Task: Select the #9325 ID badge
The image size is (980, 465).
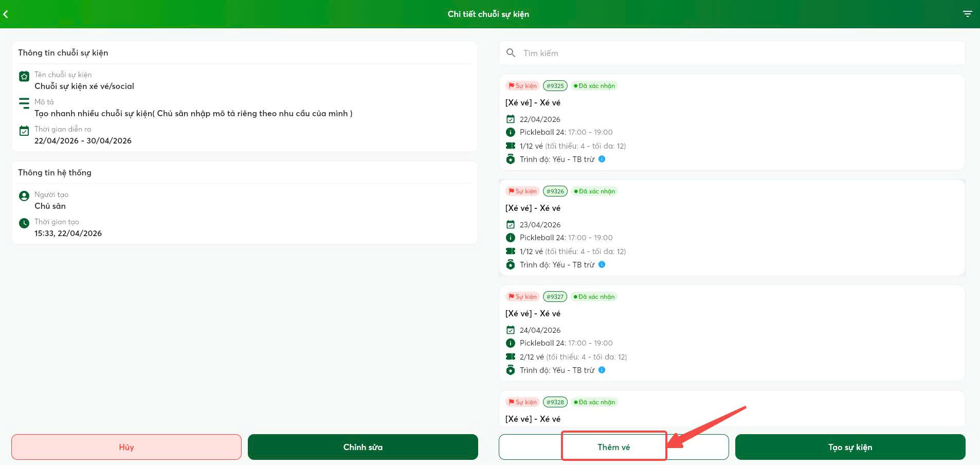Action: coord(555,86)
